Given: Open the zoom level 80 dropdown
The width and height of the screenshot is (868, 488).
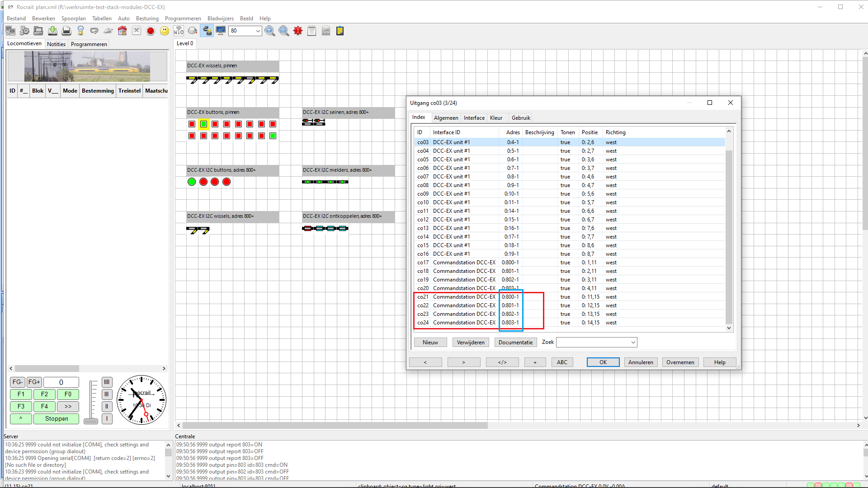Looking at the screenshot, I should pos(258,31).
